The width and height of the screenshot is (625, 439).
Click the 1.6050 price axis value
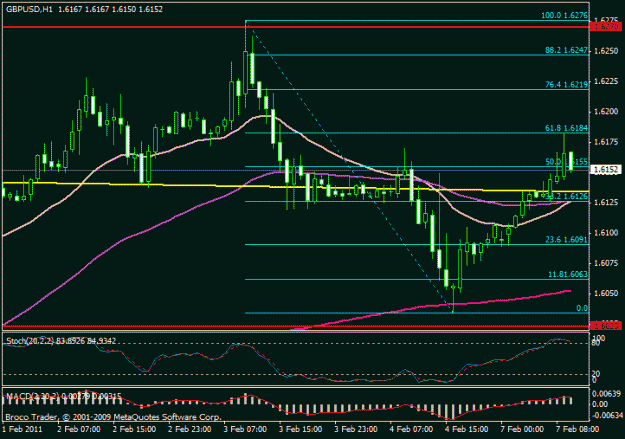pyautogui.click(x=605, y=293)
